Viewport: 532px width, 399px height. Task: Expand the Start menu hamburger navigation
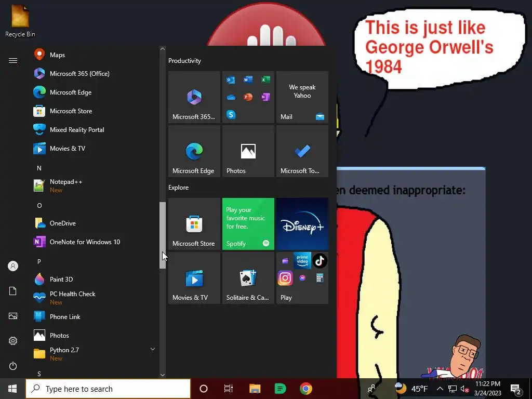click(x=13, y=60)
